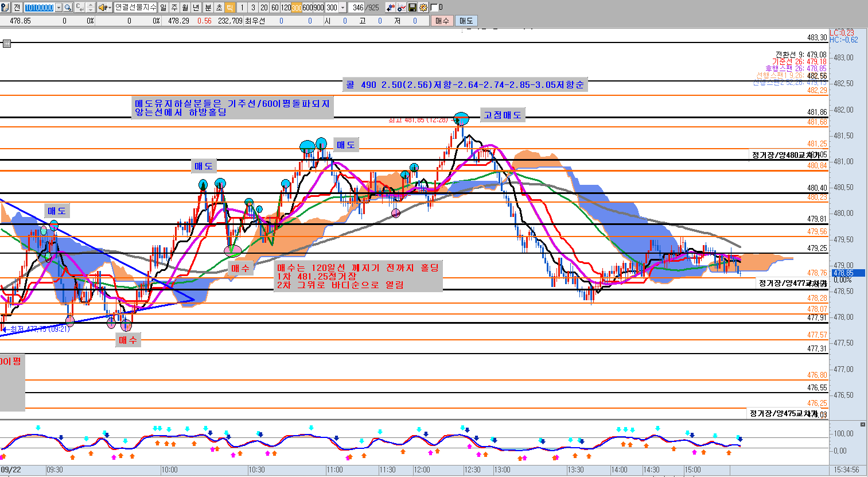This screenshot has width=868, height=477.
Task: Click the grid icon at chart top-left
Action: pyautogui.click(x=7, y=44)
